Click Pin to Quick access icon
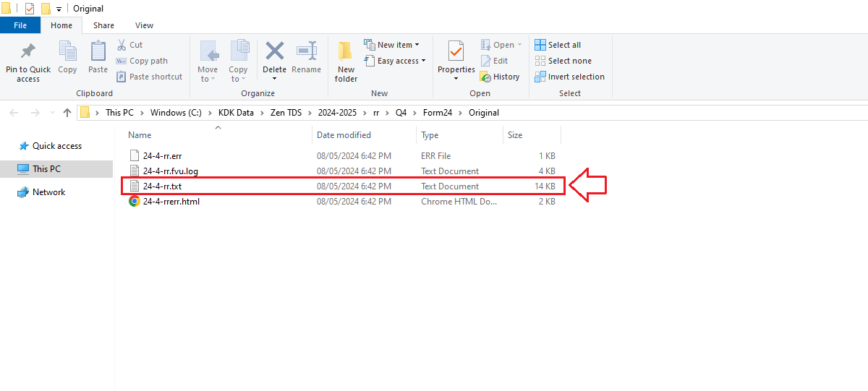This screenshot has width=868, height=391. [x=28, y=52]
